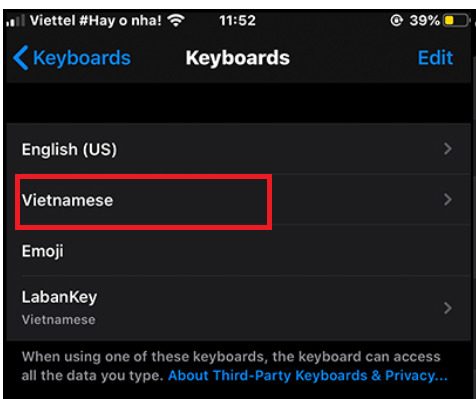Image resolution: width=476 pixels, height=399 pixels.
Task: Open the Vietnamese keyboard entry
Action: point(238,200)
